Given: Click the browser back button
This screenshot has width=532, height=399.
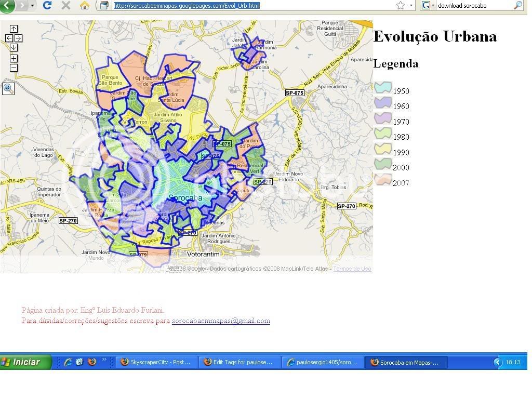Looking at the screenshot, I should tap(7, 5).
